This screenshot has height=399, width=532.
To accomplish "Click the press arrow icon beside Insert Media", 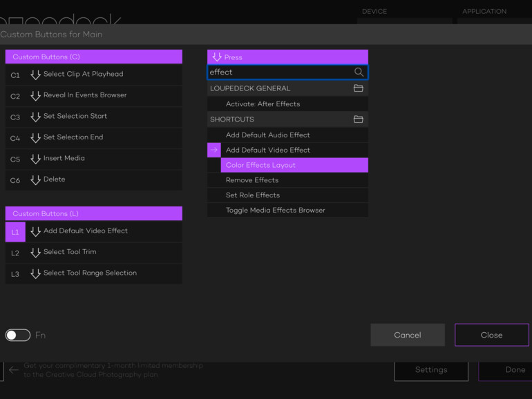I will click(x=36, y=159).
